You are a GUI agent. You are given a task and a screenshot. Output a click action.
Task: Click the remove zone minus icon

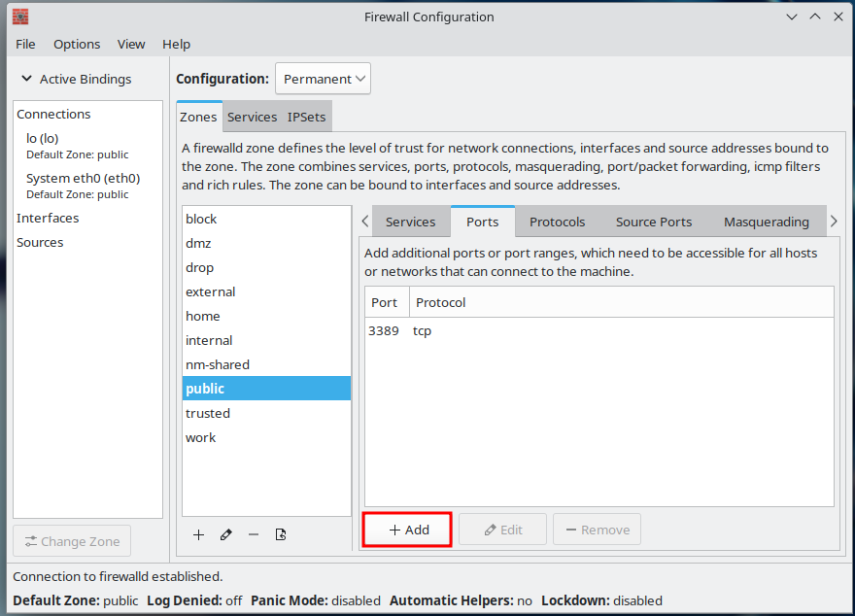point(254,534)
